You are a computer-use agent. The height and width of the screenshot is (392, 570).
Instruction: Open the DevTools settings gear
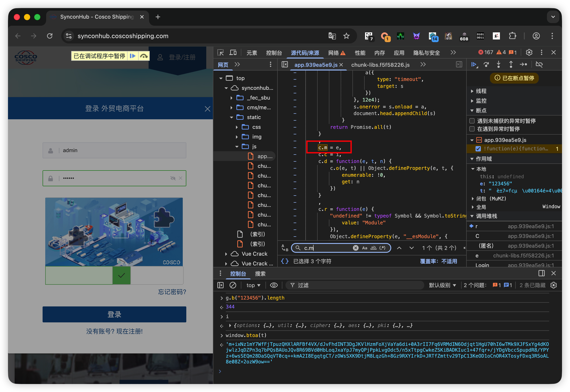[x=529, y=52]
